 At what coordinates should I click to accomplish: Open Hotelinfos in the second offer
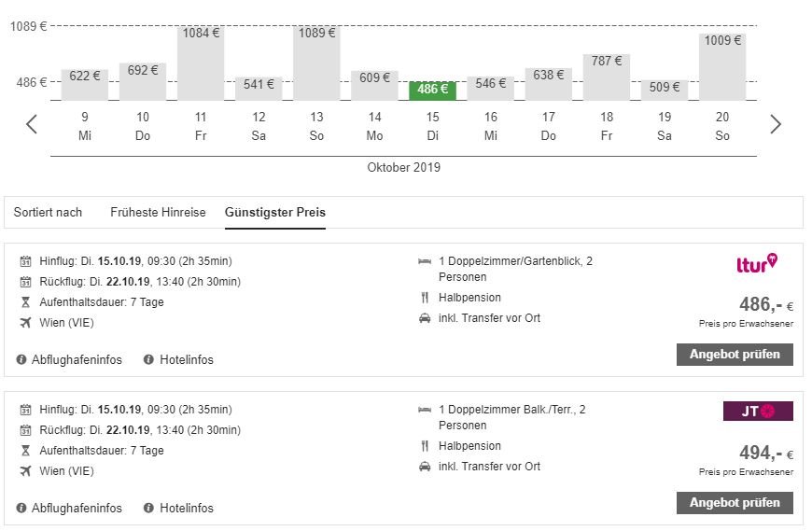click(x=187, y=509)
